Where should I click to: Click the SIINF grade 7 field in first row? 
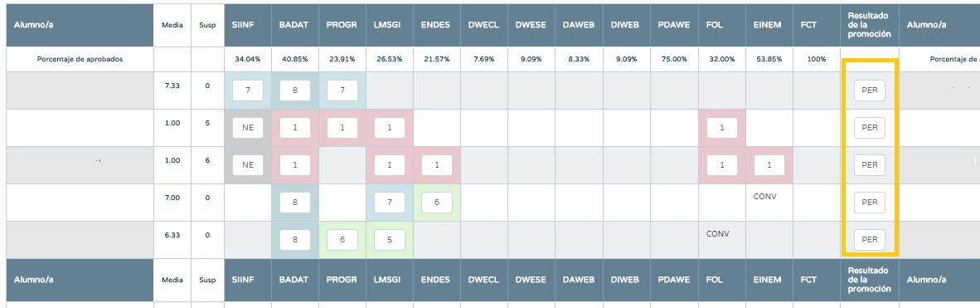(248, 90)
